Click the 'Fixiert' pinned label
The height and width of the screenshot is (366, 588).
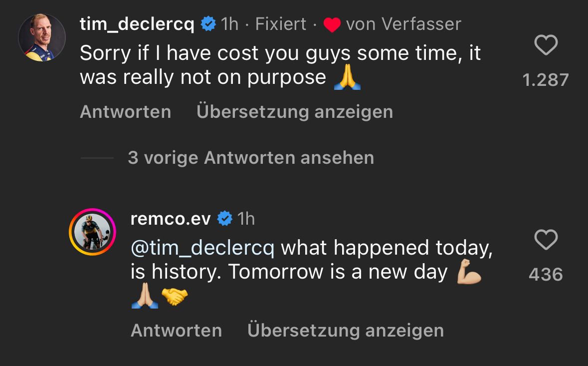tap(281, 24)
